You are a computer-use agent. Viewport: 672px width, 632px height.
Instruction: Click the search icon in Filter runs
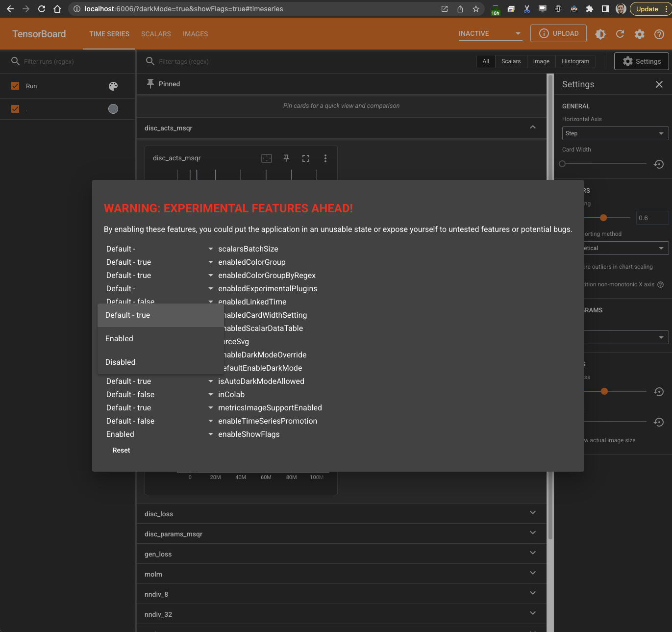15,61
